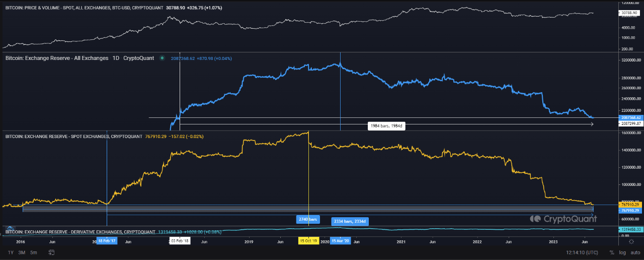Select the 3M time range
The height and width of the screenshot is (260, 644).
(22, 252)
